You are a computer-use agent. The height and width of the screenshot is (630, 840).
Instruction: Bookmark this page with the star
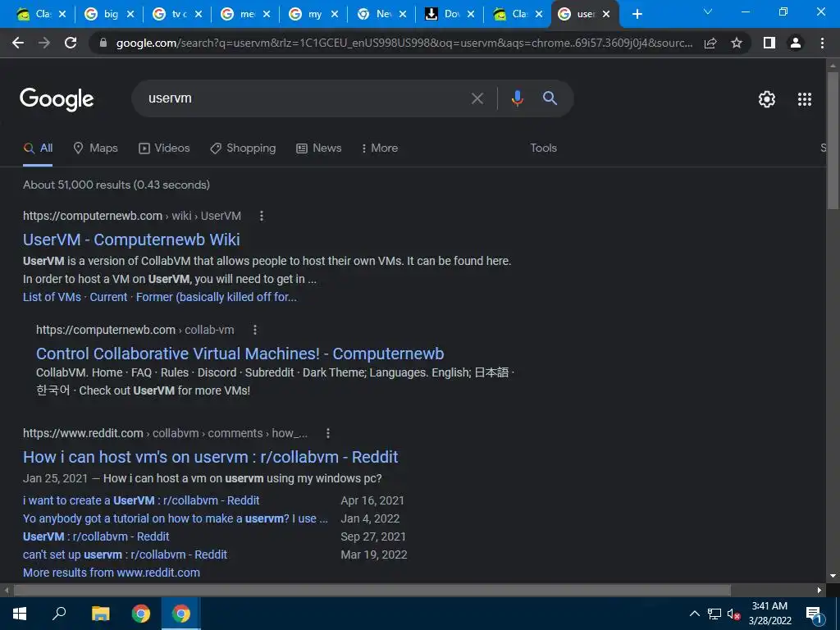(x=737, y=43)
